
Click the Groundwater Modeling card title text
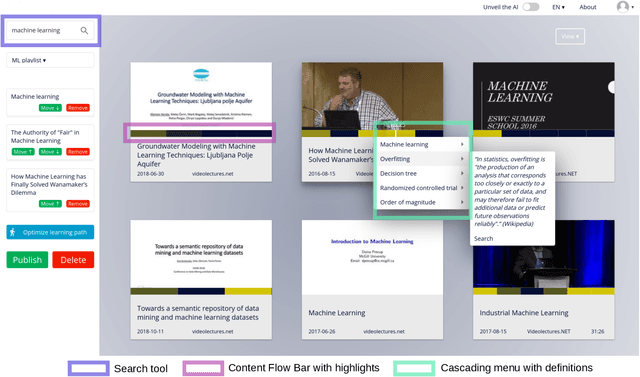point(196,155)
